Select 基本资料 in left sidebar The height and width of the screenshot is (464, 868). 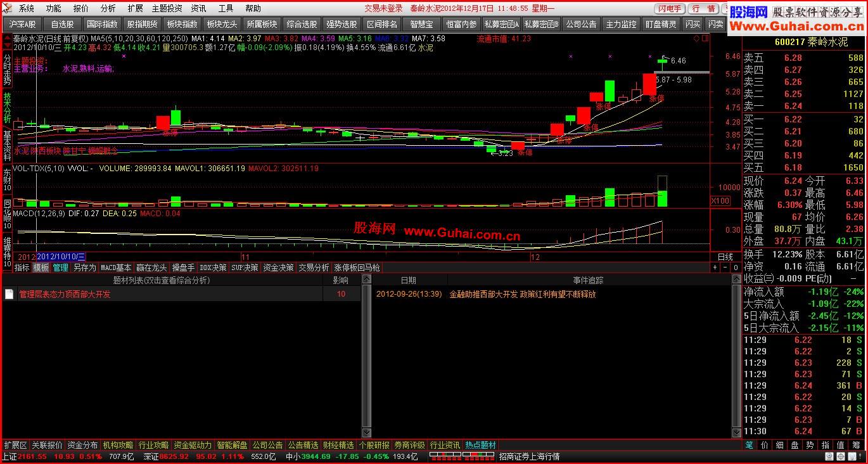click(7, 145)
